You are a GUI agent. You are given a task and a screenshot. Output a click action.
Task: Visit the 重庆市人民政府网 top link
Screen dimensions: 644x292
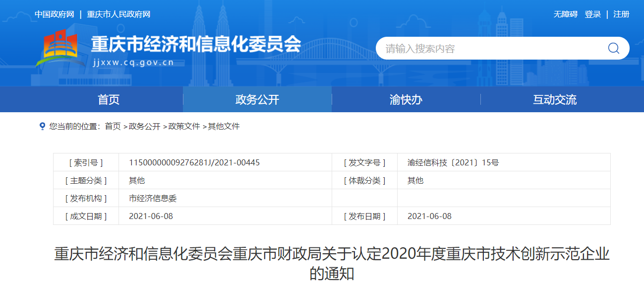tap(118, 14)
